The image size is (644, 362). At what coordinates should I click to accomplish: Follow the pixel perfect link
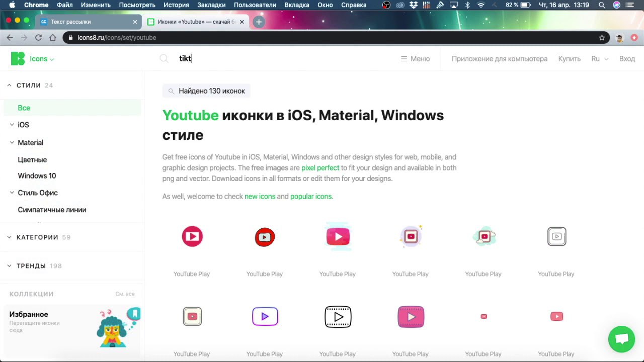320,168
